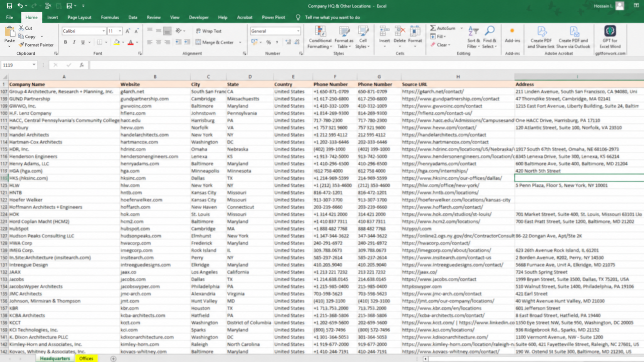Click the Borders icon
644x362 pixels.
point(99,42)
